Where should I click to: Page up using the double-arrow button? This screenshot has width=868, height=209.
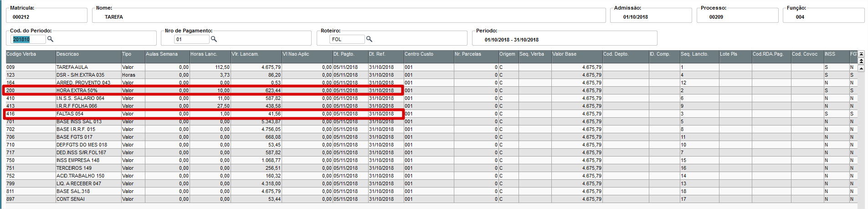tap(861, 61)
